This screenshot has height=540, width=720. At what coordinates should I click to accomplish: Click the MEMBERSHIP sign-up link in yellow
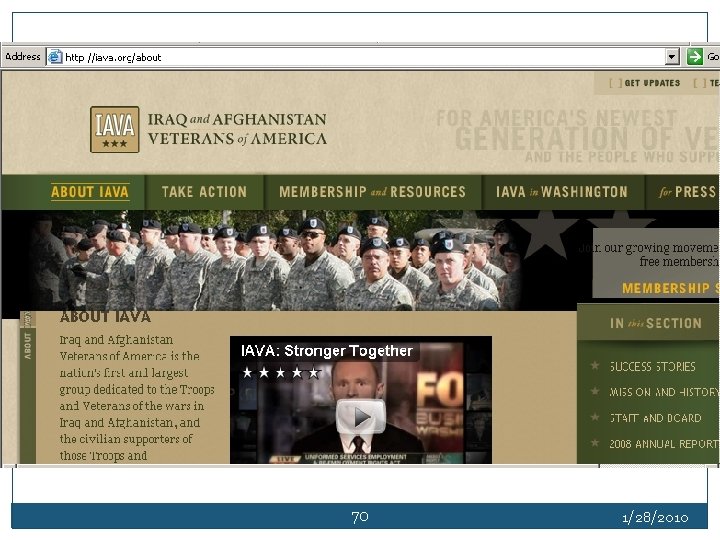click(x=670, y=288)
